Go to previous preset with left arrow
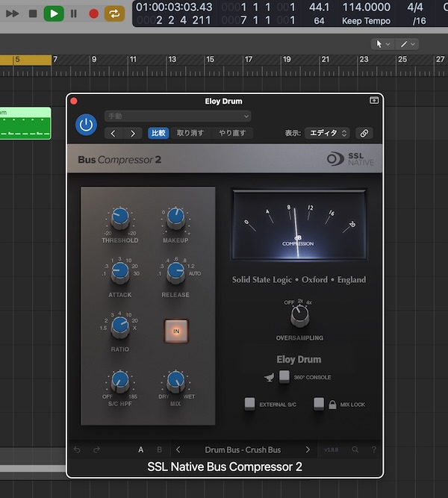The image size is (448, 498). click(x=113, y=134)
